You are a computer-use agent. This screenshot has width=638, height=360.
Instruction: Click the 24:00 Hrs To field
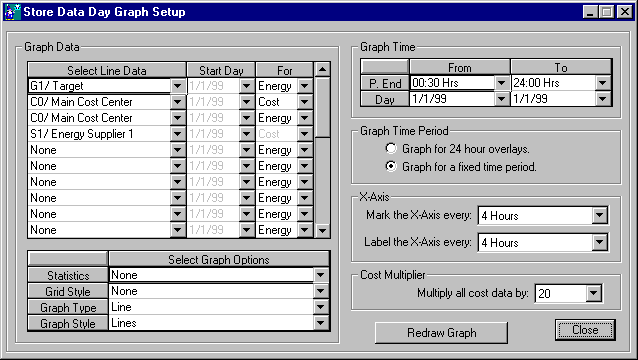553,83
